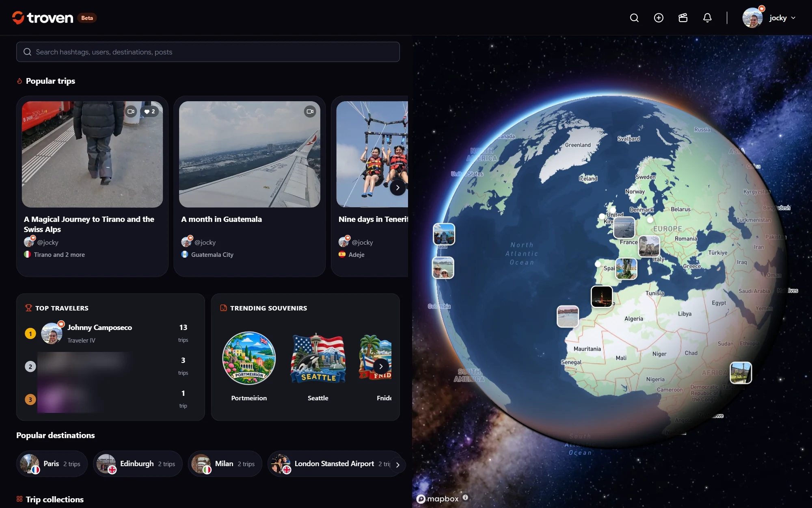Click the troven logo
The image size is (812, 508).
pos(43,18)
